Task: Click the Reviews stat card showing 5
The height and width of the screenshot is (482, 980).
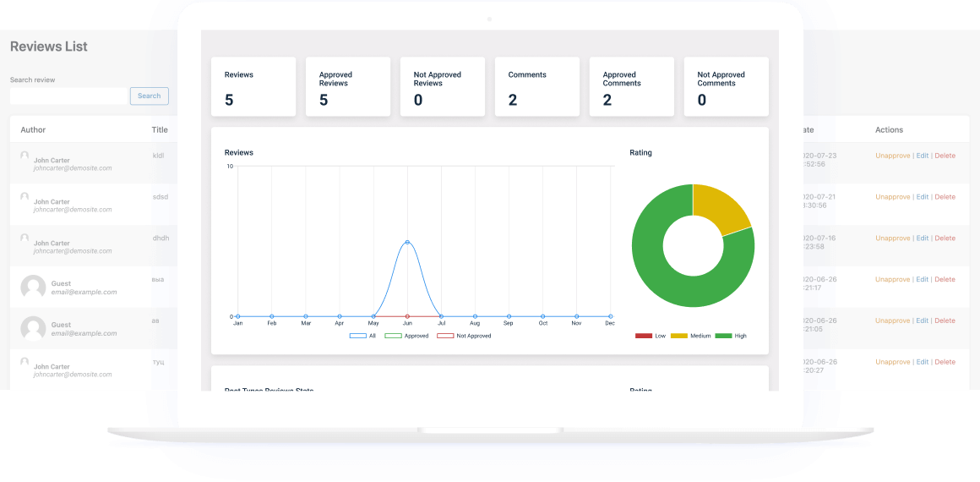Action: tap(253, 86)
